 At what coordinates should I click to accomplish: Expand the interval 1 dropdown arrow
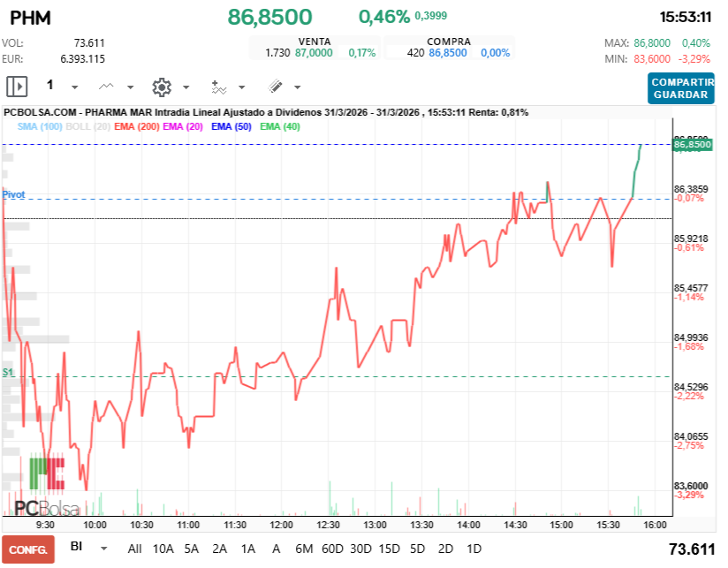74,87
